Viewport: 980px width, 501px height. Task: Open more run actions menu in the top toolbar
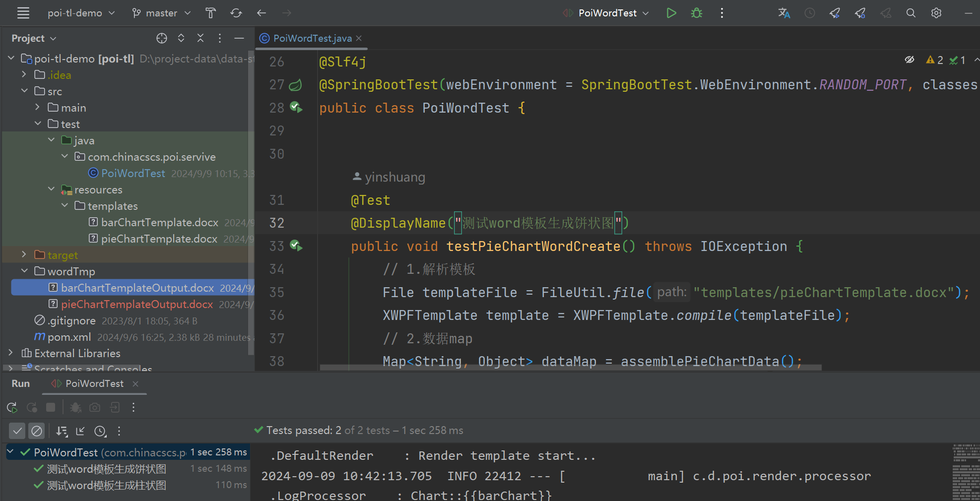point(722,13)
